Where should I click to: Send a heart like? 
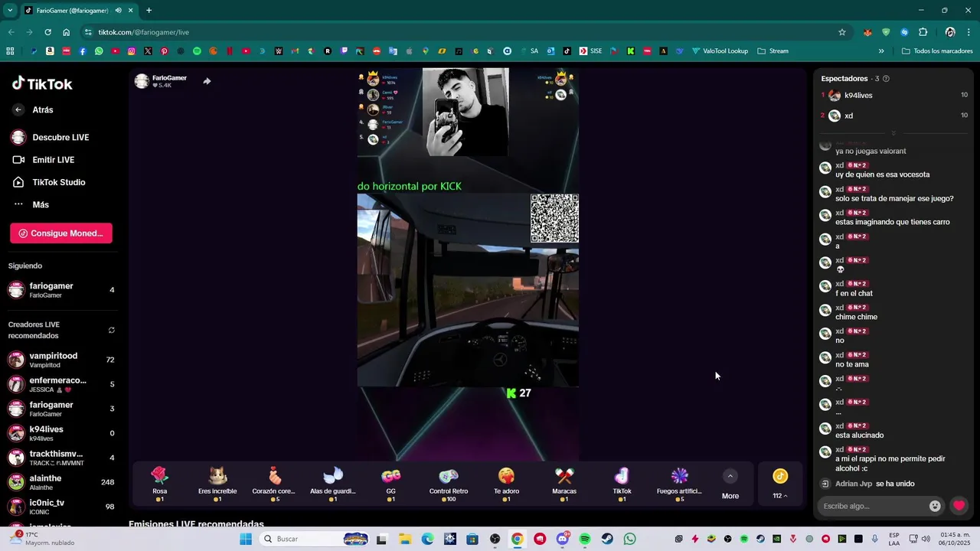(x=959, y=506)
